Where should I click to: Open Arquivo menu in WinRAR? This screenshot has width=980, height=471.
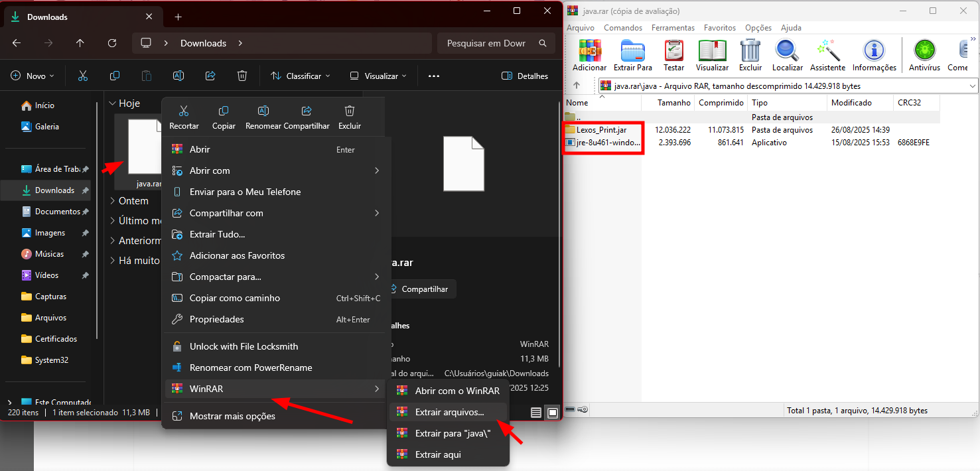(581, 28)
